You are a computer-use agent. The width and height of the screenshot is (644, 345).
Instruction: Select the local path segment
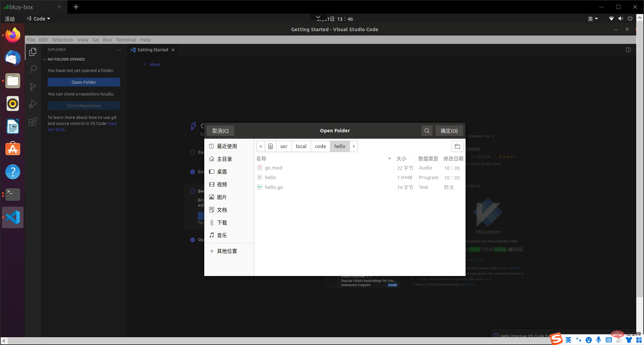click(301, 146)
